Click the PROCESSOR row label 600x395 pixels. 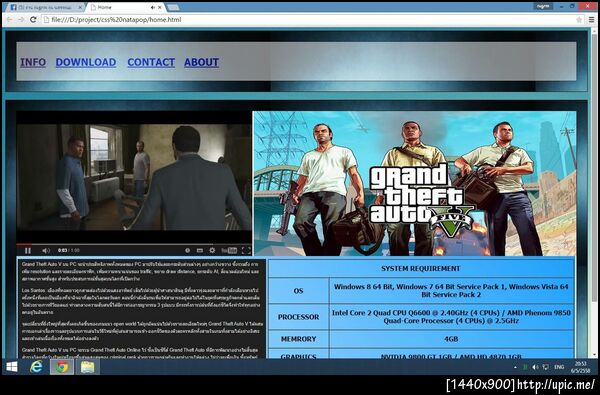point(298,317)
